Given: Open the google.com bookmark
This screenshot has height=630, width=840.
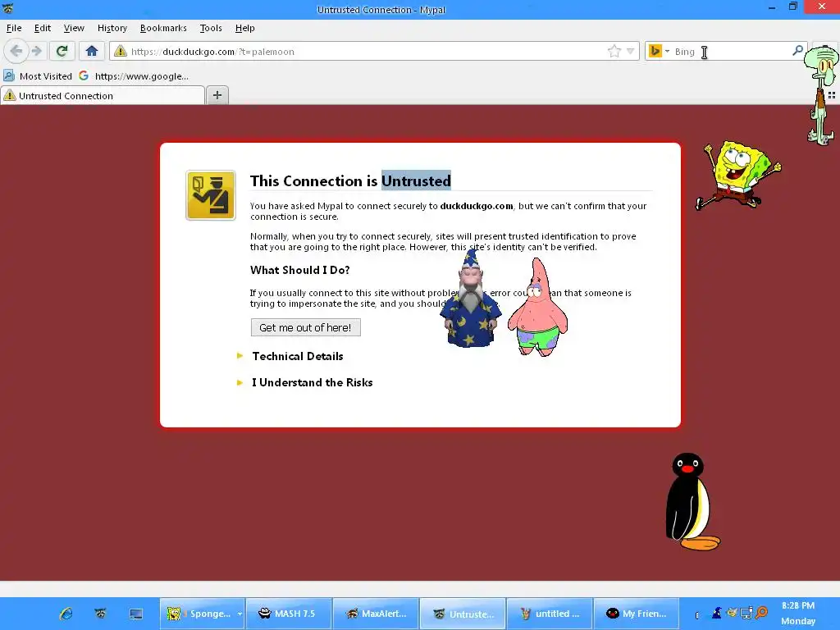Looking at the screenshot, I should pos(134,76).
